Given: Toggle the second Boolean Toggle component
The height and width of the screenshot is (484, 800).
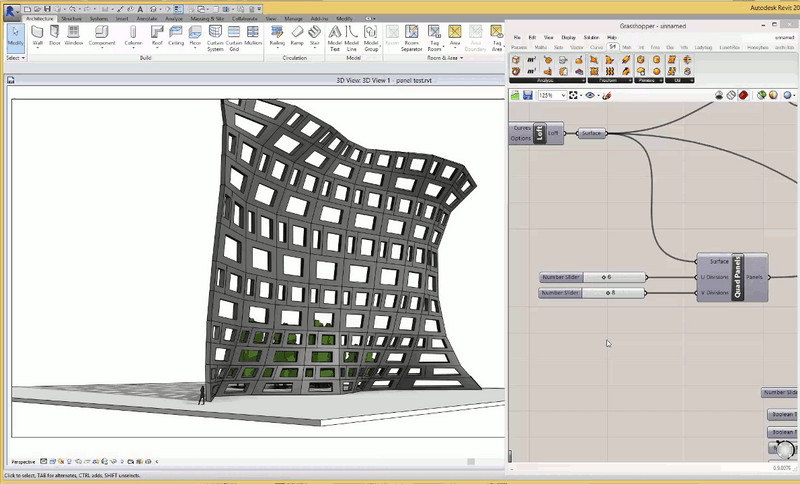Looking at the screenshot, I should [783, 432].
